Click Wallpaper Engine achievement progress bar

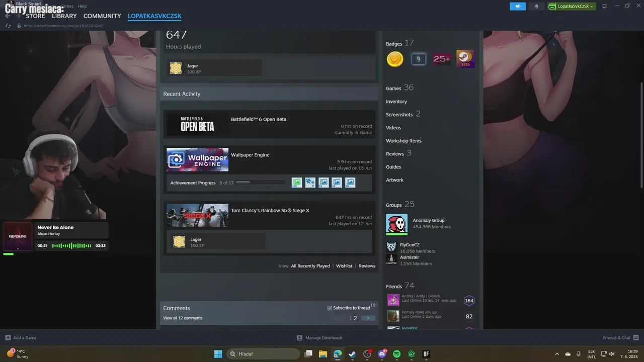(x=260, y=183)
